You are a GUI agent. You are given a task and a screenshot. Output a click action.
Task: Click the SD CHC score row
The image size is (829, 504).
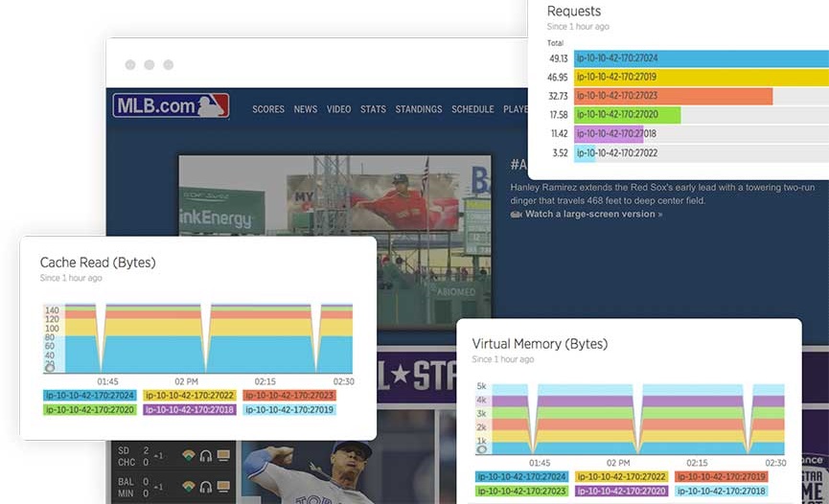(173, 456)
